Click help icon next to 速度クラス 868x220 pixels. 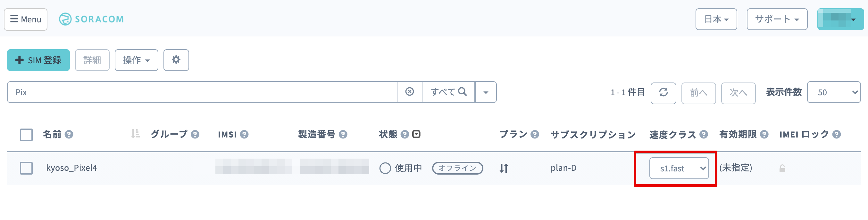(x=703, y=135)
